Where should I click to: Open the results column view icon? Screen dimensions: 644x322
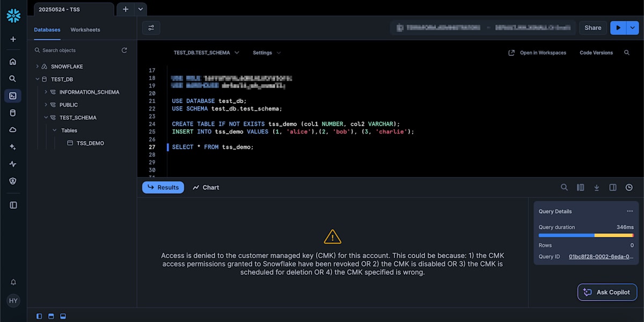580,187
